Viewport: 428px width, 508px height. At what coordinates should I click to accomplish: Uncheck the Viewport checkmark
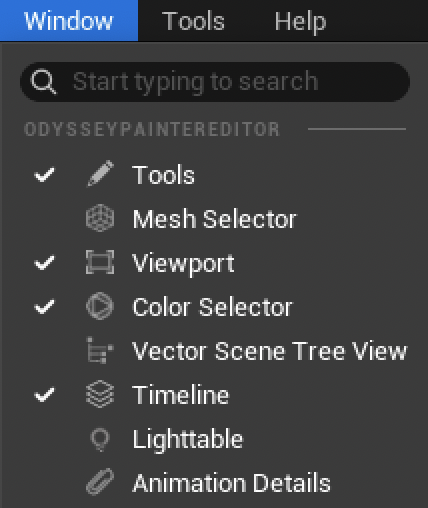(x=44, y=262)
